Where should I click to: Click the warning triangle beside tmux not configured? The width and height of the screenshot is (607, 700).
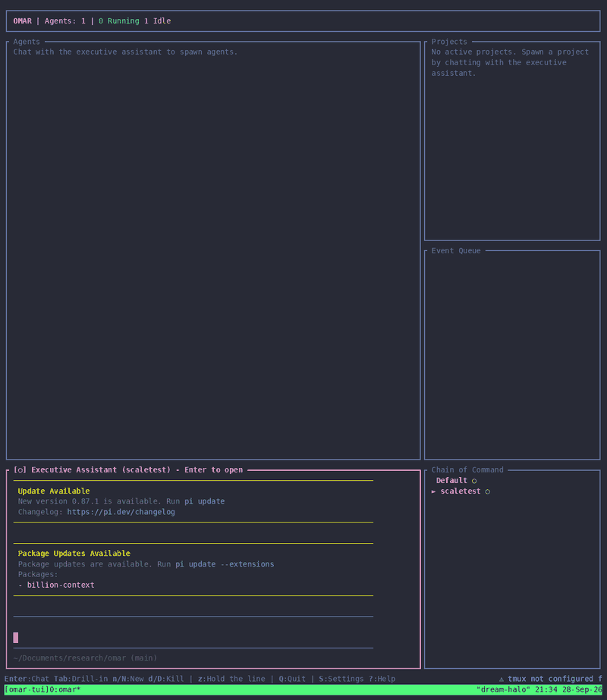coord(501,679)
